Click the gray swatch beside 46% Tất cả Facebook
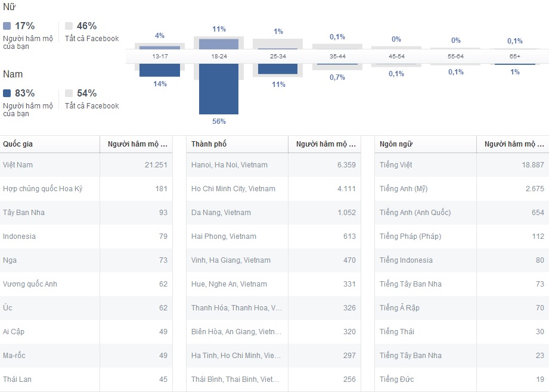The image size is (549, 392). click(69, 26)
